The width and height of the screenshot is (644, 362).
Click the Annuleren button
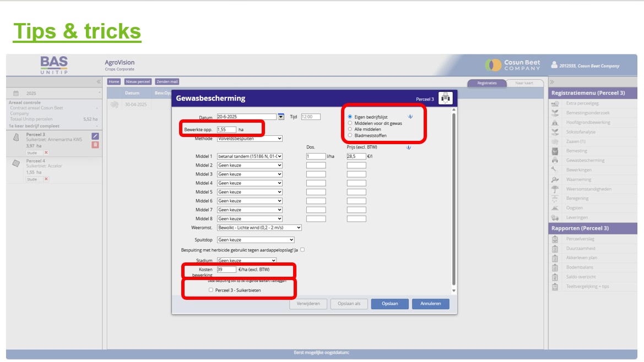pyautogui.click(x=430, y=304)
